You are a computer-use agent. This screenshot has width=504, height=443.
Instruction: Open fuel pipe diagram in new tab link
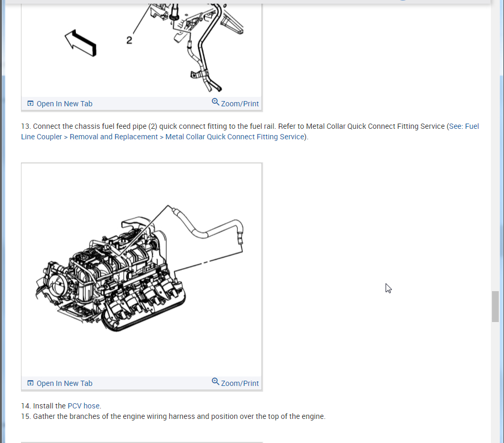coord(64,104)
